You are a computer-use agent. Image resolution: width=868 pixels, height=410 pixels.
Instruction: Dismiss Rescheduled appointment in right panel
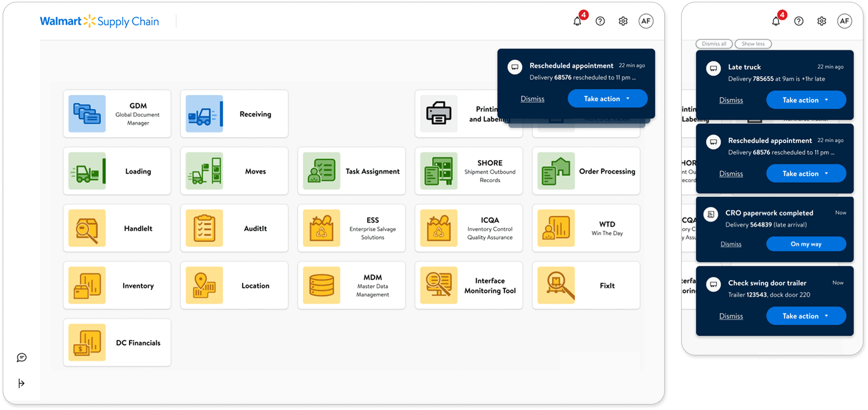tap(731, 174)
